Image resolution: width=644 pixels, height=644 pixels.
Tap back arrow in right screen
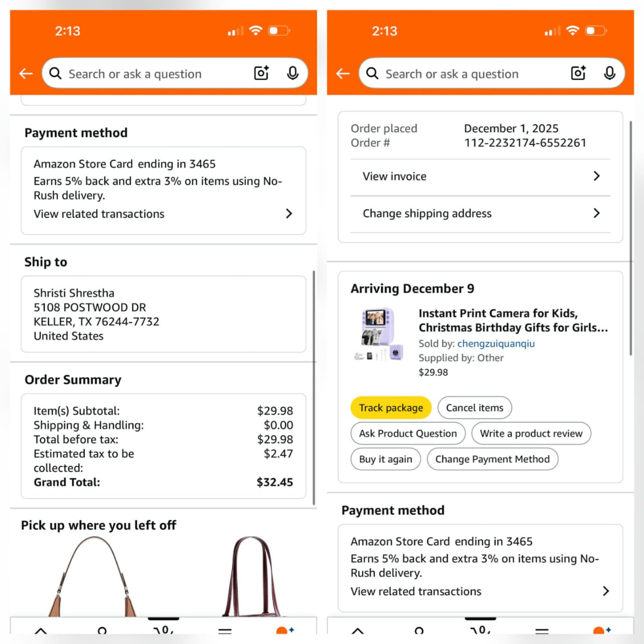[343, 74]
